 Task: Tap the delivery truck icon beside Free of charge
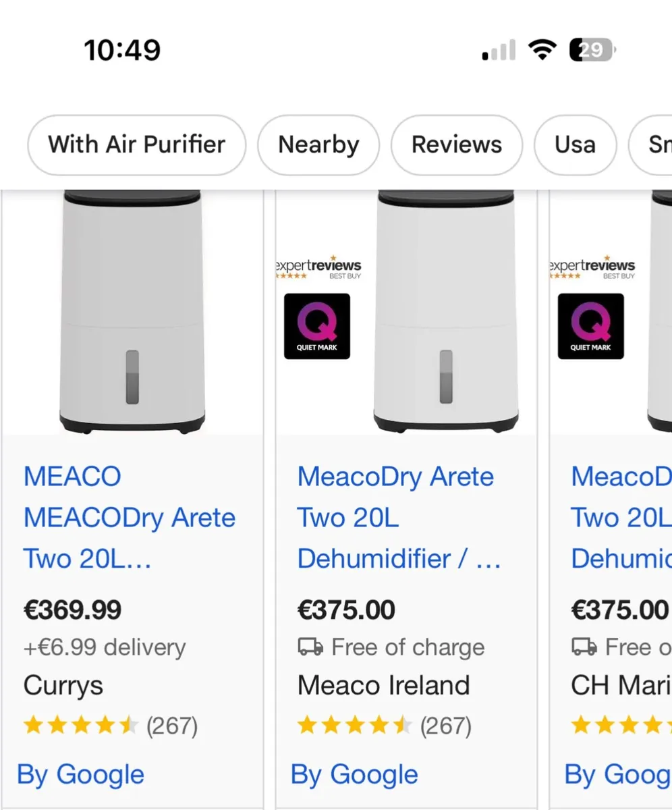(310, 647)
